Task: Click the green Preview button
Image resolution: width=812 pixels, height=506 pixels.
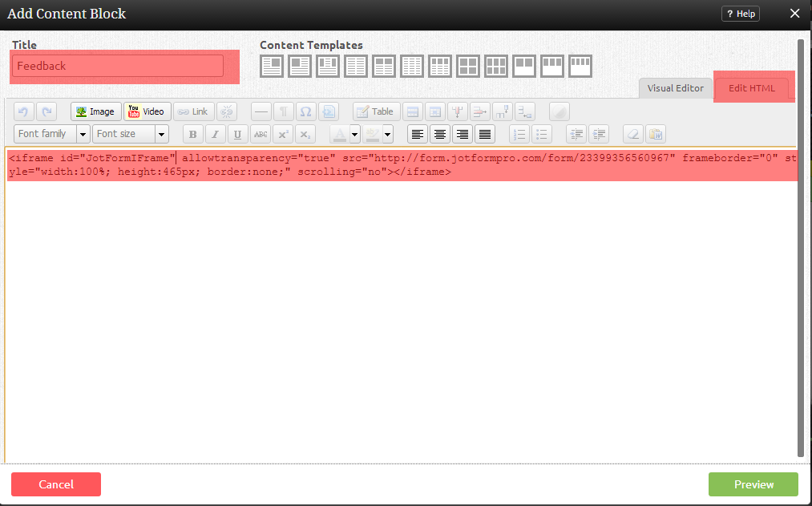Action: 753,484
